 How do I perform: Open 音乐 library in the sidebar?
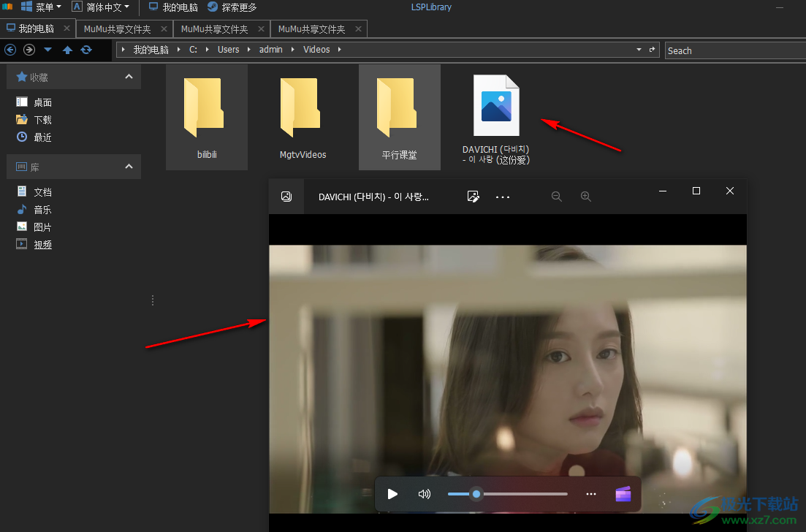[34, 209]
